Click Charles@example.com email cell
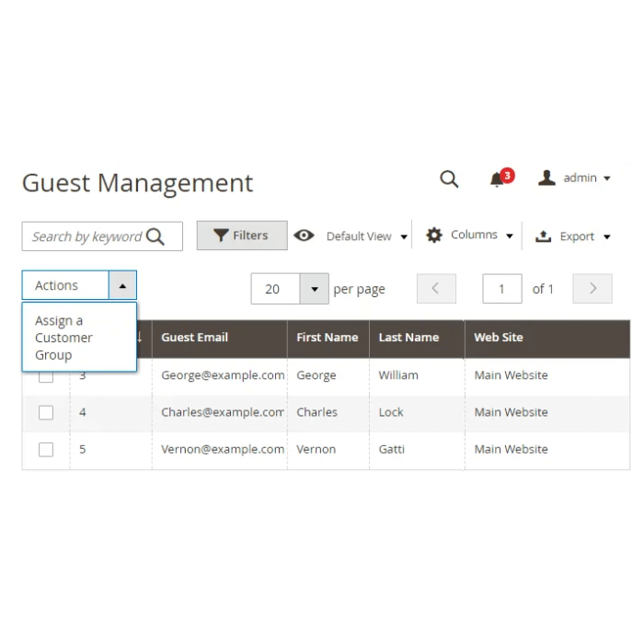644x644 pixels. coord(223,412)
